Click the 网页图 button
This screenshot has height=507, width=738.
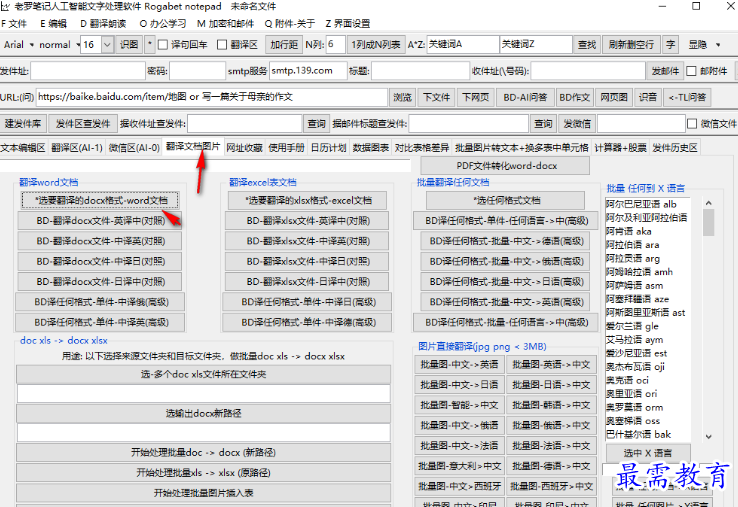614,97
